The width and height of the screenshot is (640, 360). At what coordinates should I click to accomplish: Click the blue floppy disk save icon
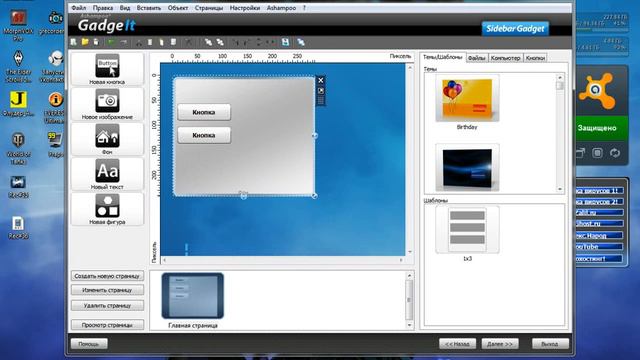285,42
